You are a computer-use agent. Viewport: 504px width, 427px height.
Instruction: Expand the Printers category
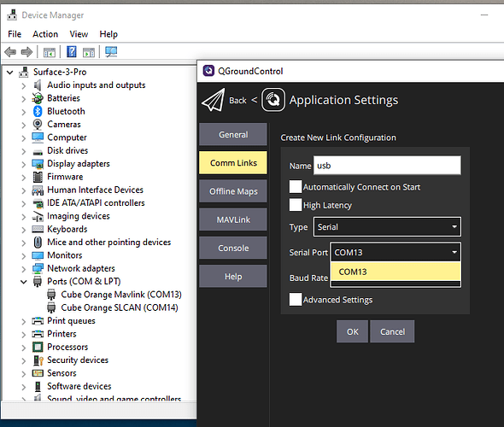pyautogui.click(x=23, y=335)
